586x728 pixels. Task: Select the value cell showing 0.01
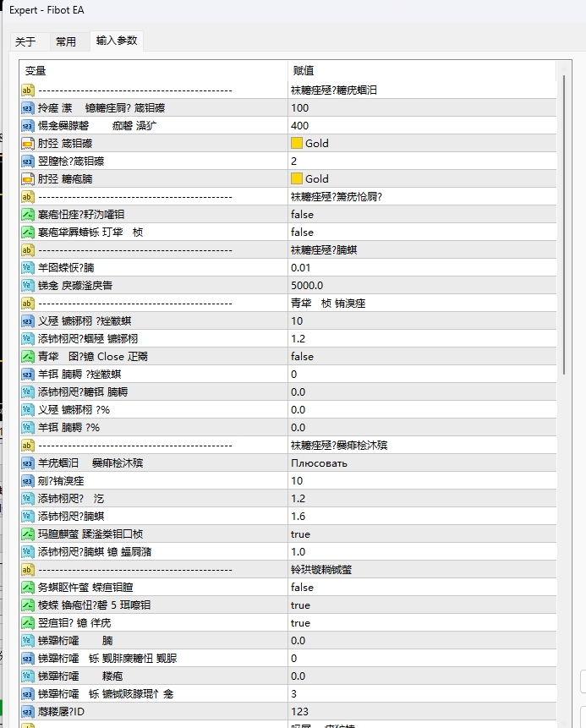422,268
